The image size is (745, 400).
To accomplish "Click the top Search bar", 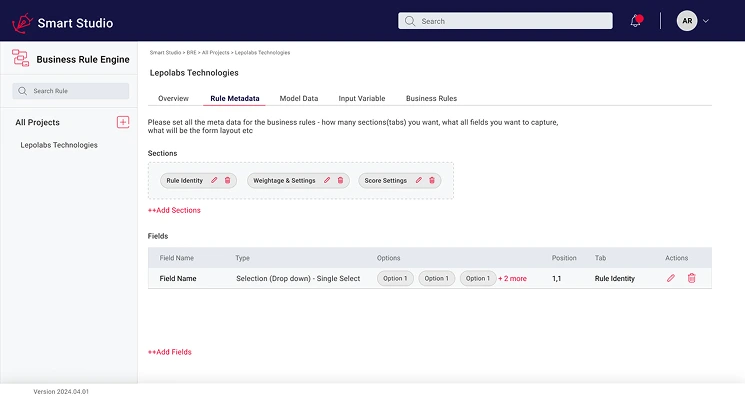I will point(505,21).
